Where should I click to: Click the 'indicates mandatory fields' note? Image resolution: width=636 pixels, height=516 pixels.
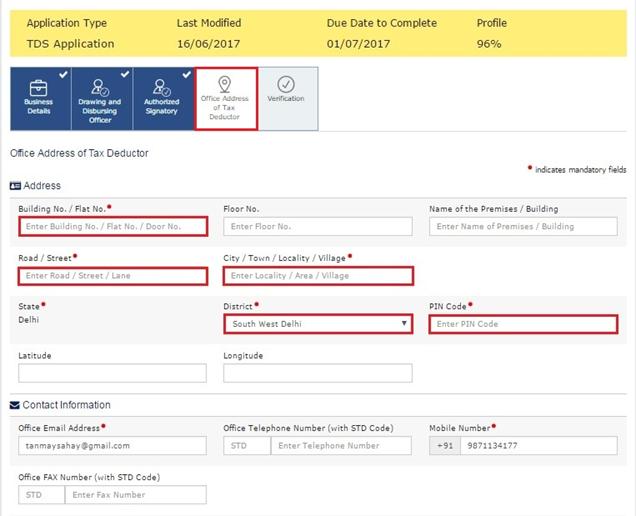point(580,170)
